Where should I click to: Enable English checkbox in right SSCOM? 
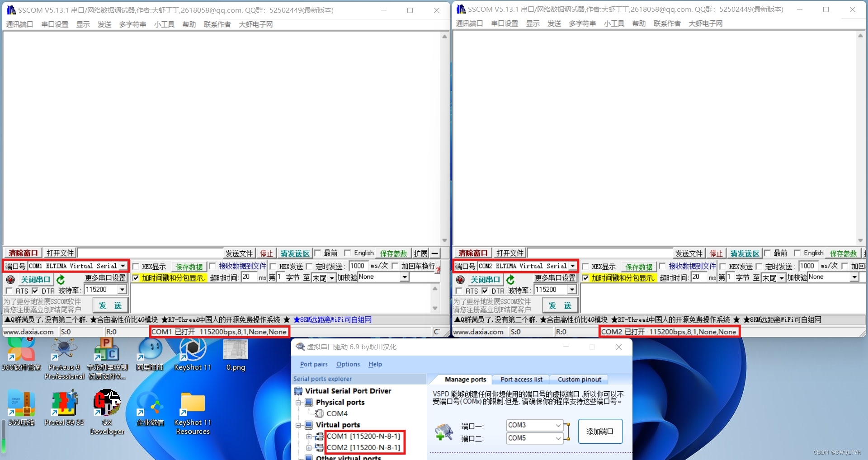click(x=797, y=253)
